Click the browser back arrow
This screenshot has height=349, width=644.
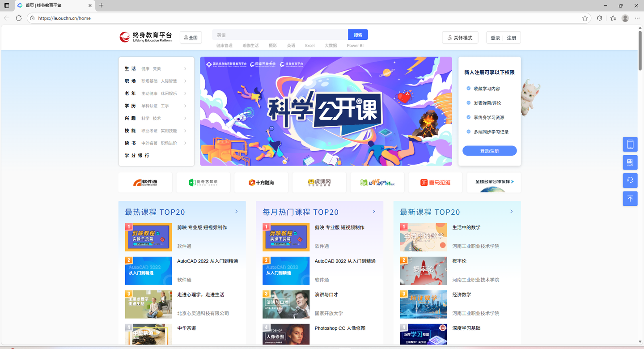coord(7,18)
